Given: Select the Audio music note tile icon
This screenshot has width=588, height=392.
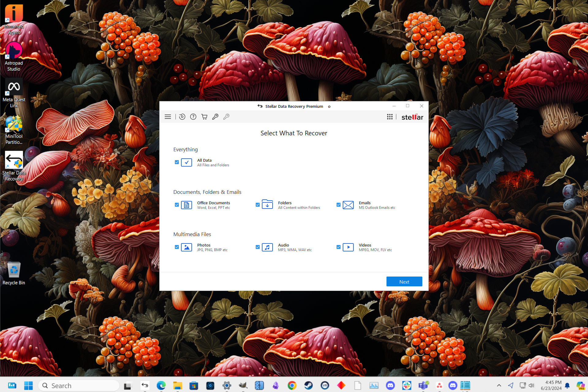Looking at the screenshot, I should pyautogui.click(x=267, y=247).
